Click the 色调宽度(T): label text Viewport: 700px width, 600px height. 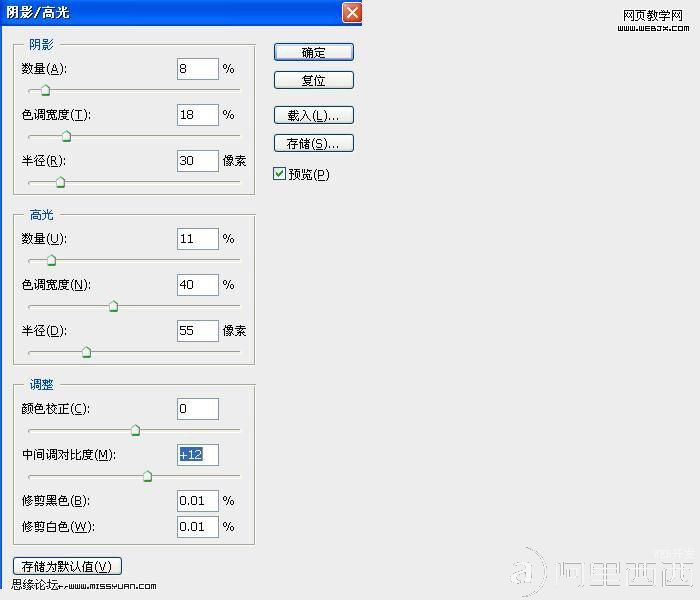[56, 115]
